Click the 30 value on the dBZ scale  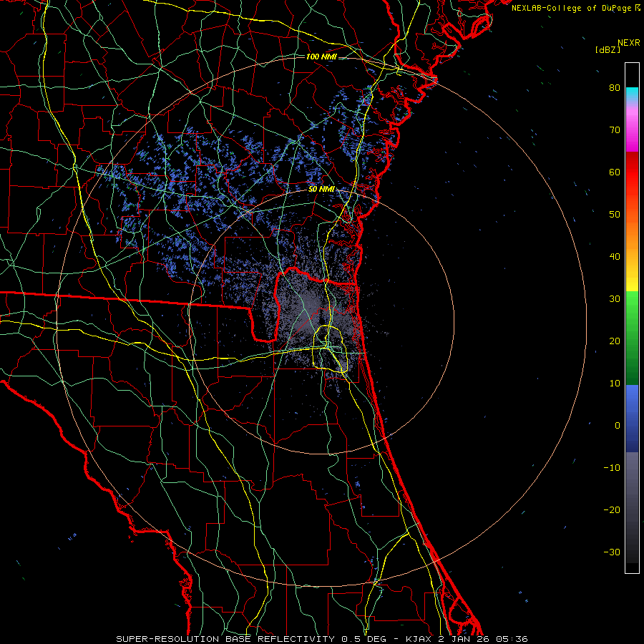pos(615,298)
